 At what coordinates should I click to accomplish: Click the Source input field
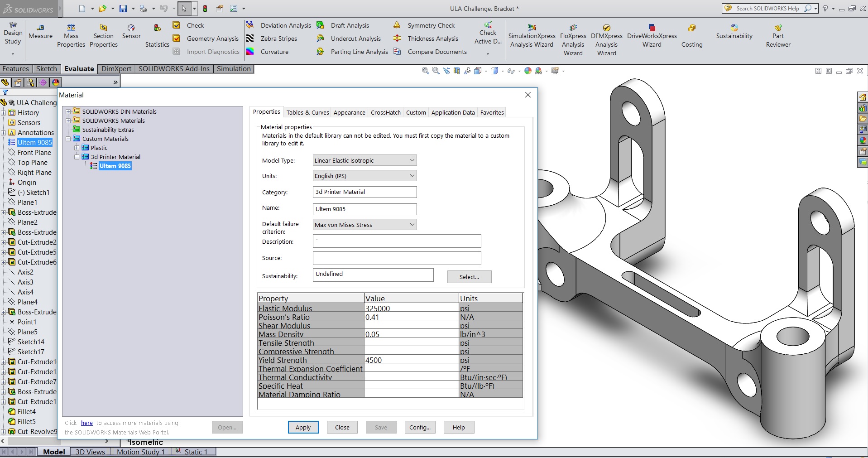coord(397,258)
